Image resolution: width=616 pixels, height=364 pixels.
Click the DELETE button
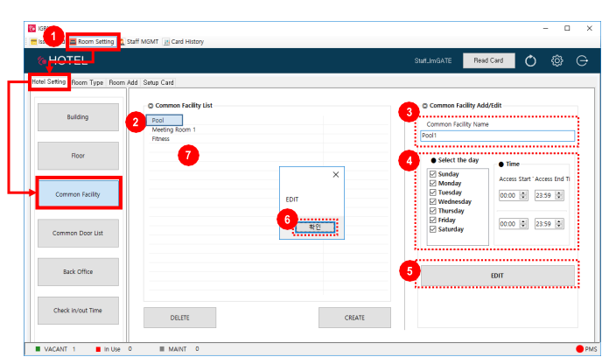pos(179,318)
